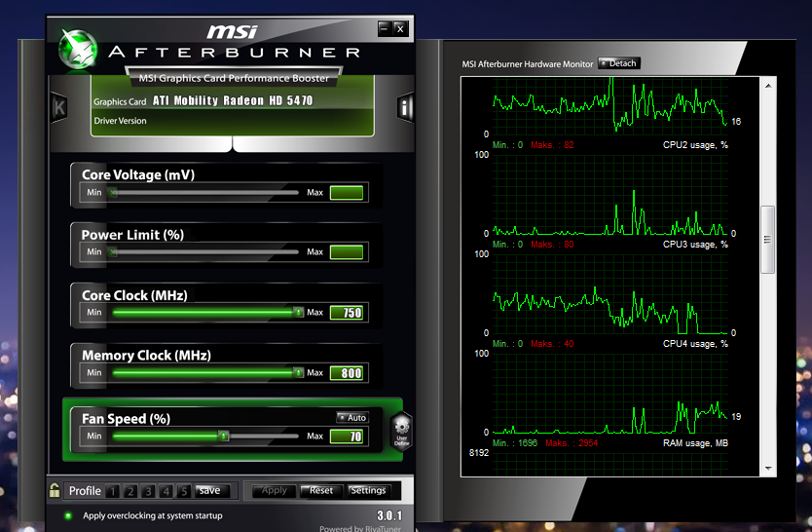Screen dimensions: 812x532
Task: Click the Apply button
Action: pyautogui.click(x=274, y=490)
